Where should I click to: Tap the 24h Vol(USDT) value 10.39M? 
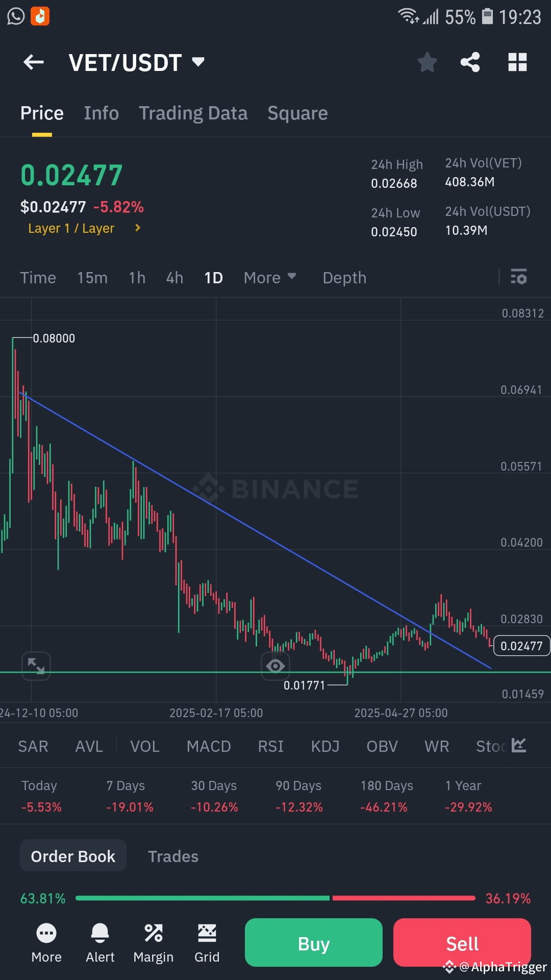[466, 230]
